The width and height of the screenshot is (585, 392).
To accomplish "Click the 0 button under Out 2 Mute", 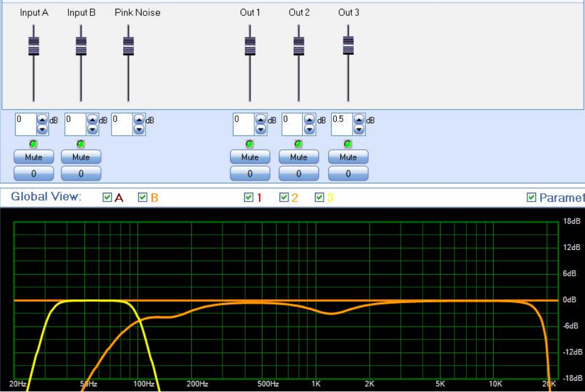I will (299, 173).
